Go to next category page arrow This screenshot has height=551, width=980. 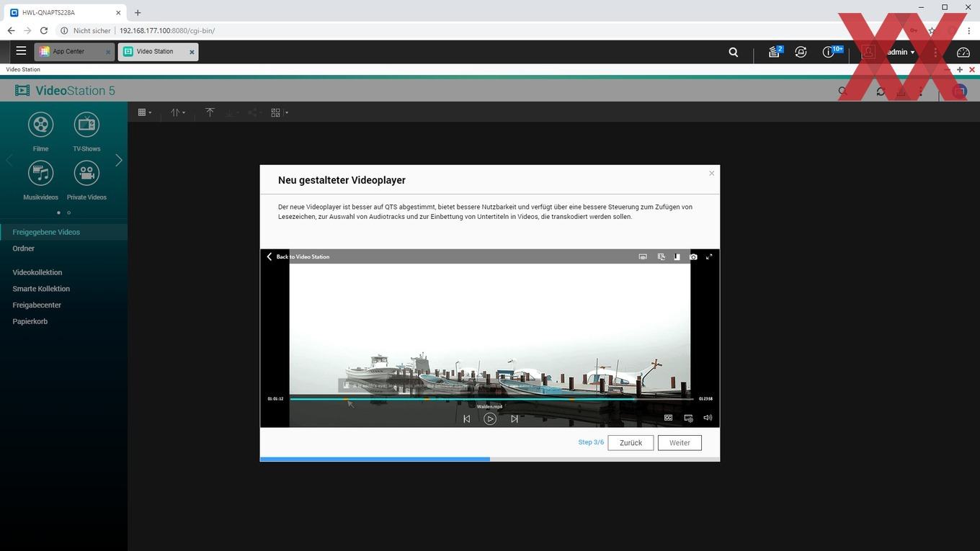(119, 160)
